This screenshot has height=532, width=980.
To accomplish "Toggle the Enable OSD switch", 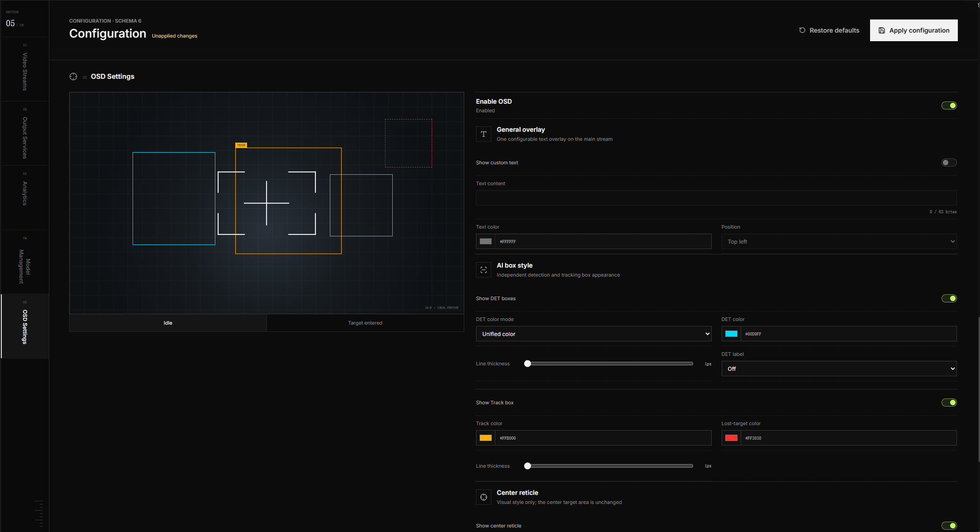I will [x=949, y=105].
